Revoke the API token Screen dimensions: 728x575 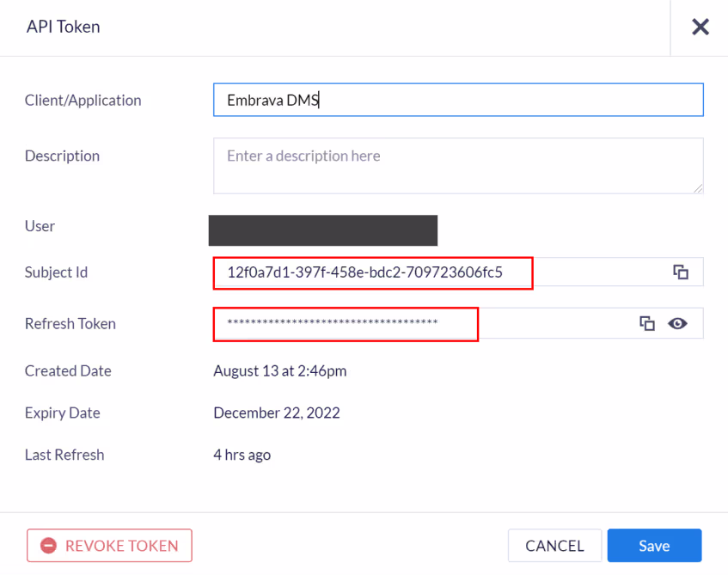tap(109, 545)
